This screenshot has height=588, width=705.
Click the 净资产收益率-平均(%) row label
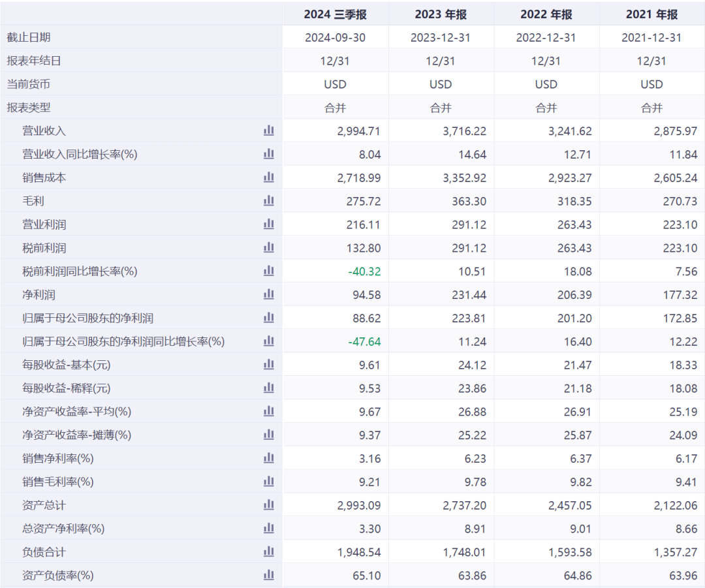click(x=76, y=412)
